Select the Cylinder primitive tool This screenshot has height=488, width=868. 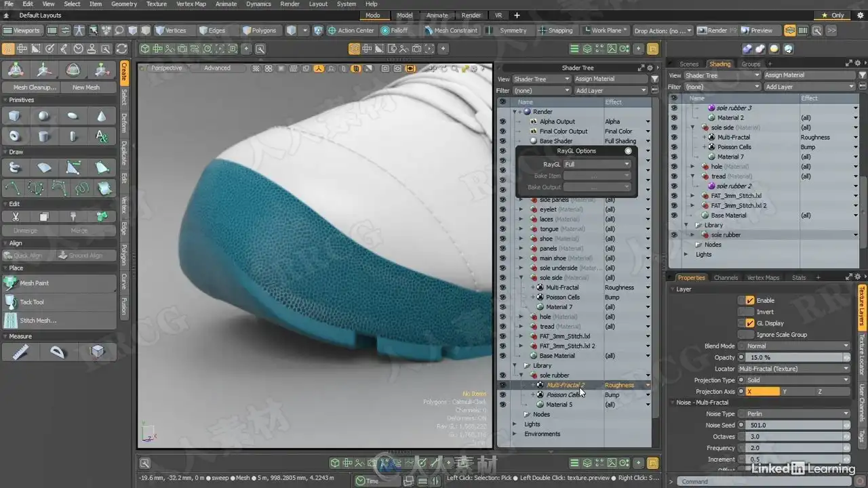point(43,136)
